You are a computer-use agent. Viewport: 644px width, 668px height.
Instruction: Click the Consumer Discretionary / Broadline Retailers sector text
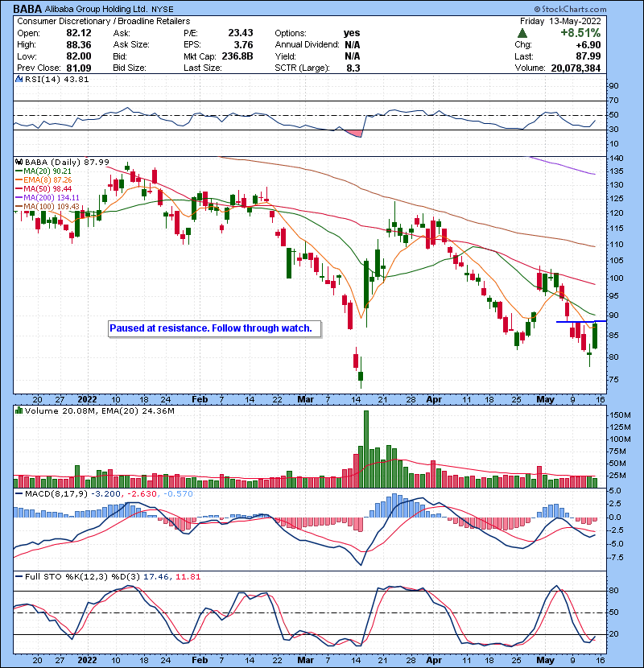tap(104, 21)
